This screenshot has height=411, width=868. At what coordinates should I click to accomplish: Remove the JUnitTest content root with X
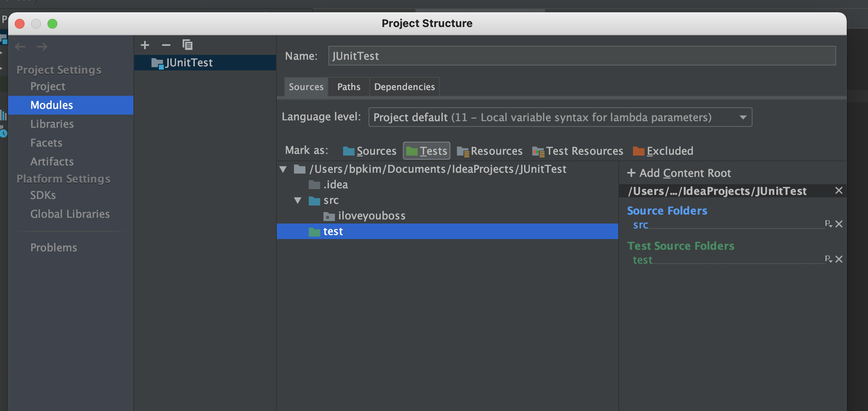[x=839, y=191]
